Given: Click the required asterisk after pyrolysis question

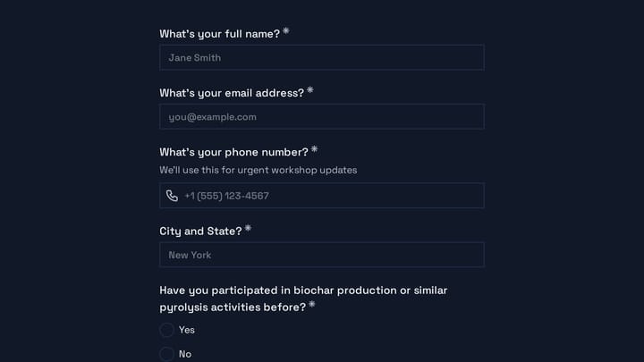Looking at the screenshot, I should tap(312, 305).
